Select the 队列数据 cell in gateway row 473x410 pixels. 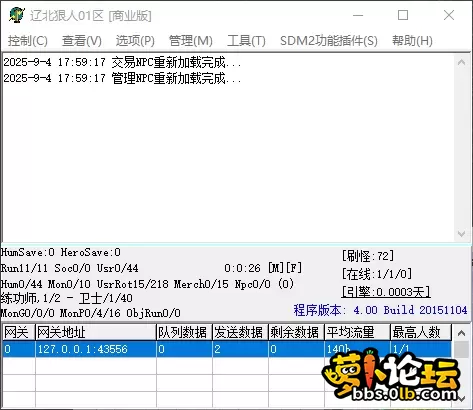pos(184,349)
